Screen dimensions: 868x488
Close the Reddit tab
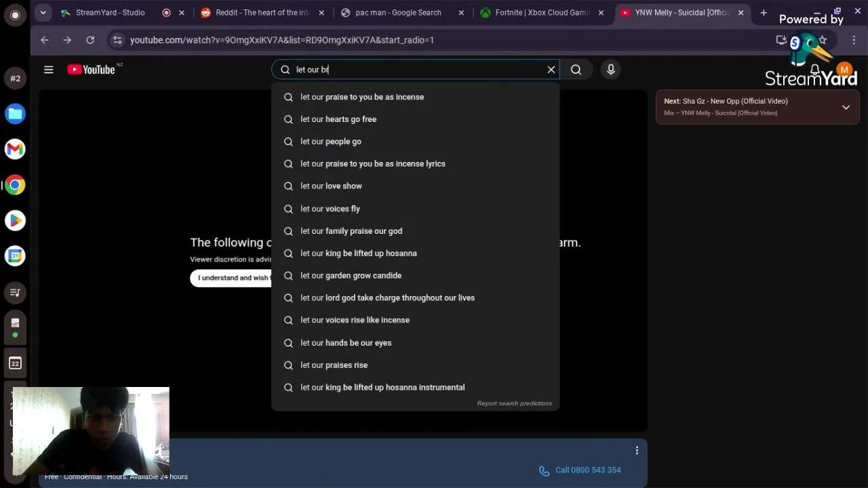click(321, 12)
